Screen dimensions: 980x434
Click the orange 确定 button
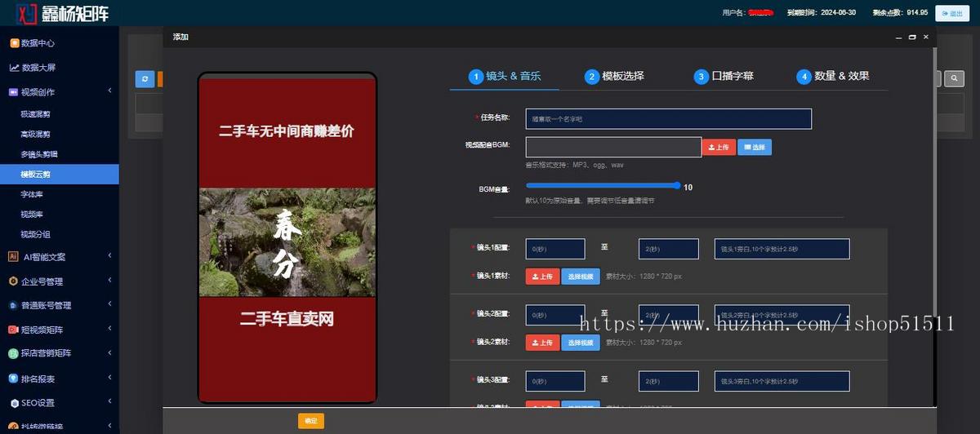coord(310,421)
